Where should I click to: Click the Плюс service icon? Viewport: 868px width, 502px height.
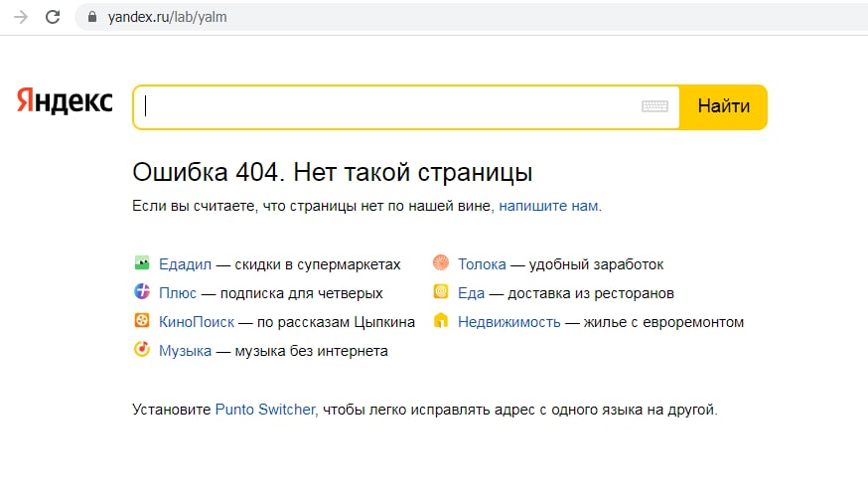pyautogui.click(x=142, y=291)
